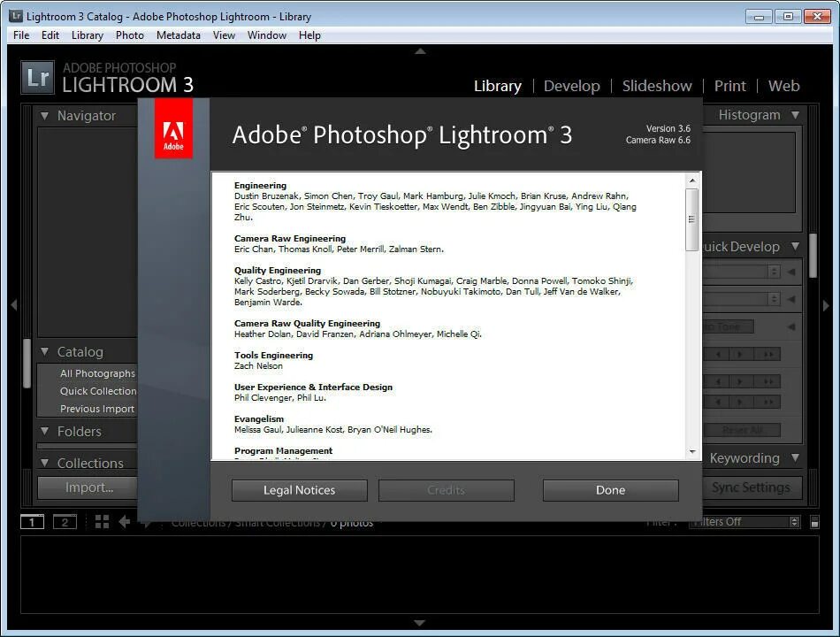Screen dimensions: 840x637
Task: Open the File menu
Action: point(21,35)
